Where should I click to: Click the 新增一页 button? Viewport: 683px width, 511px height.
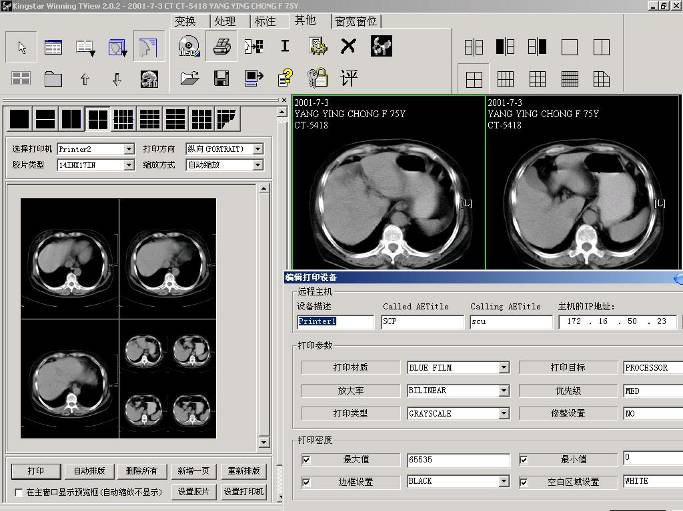coord(193,471)
